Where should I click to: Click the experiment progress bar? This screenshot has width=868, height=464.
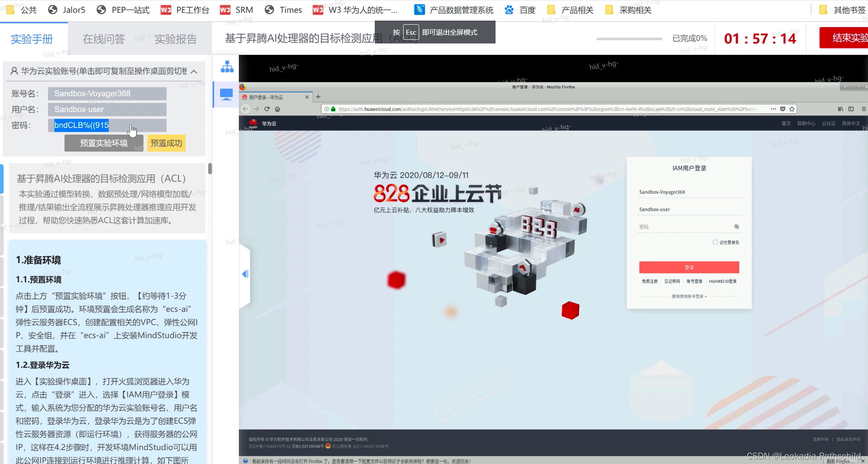pos(629,39)
